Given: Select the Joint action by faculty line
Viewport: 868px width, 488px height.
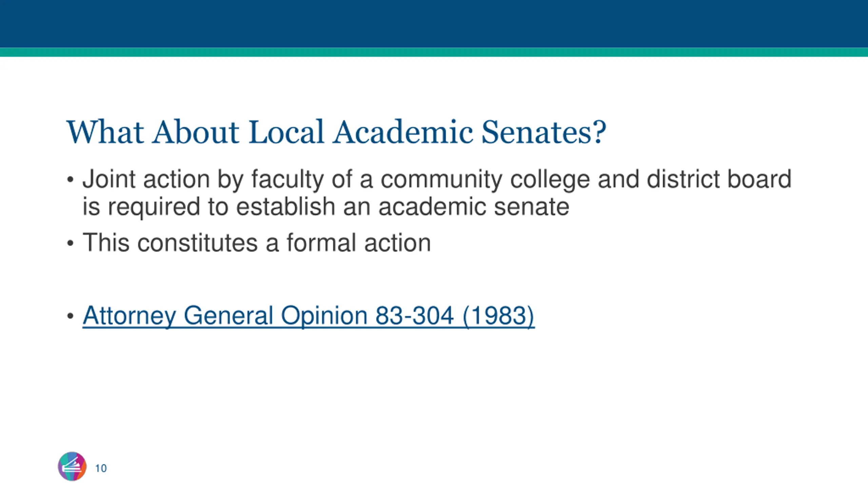Looking at the screenshot, I should 437,180.
